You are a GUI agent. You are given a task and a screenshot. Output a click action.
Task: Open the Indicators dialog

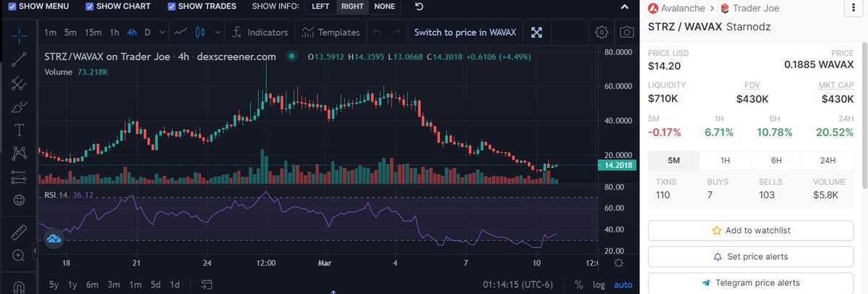click(x=260, y=33)
